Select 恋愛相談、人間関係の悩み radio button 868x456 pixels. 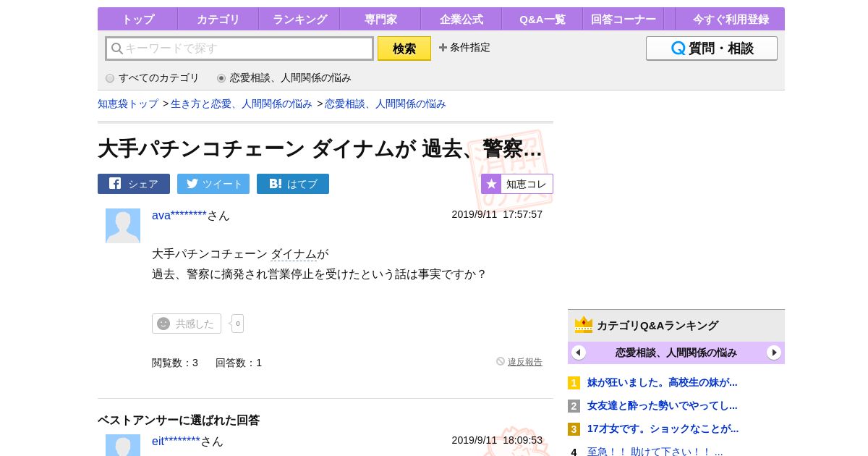(x=221, y=78)
